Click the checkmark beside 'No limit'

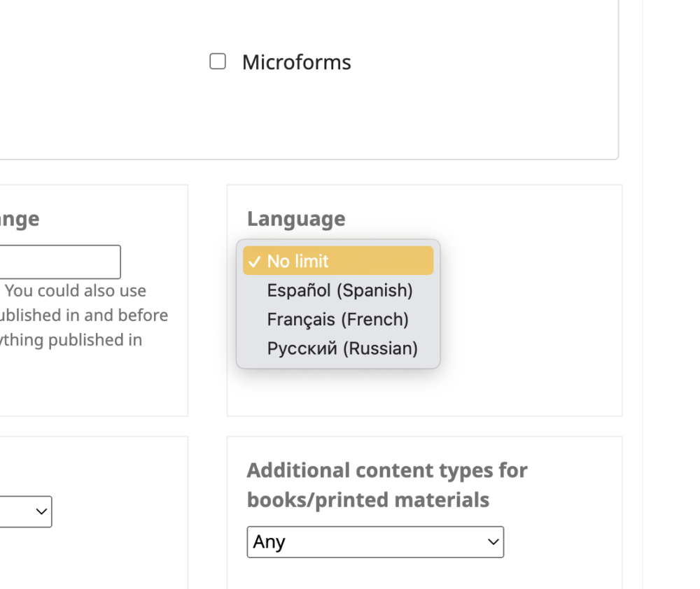254,262
